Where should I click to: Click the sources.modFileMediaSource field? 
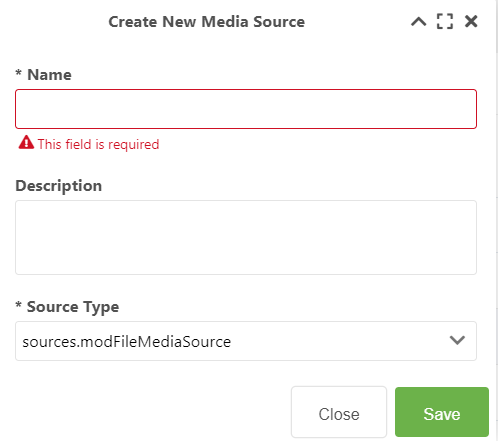(246, 341)
